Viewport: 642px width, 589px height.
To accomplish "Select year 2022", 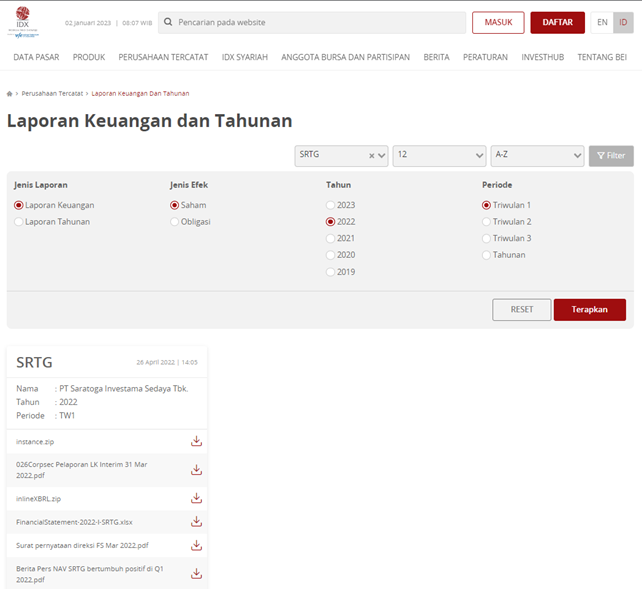I will coord(330,222).
